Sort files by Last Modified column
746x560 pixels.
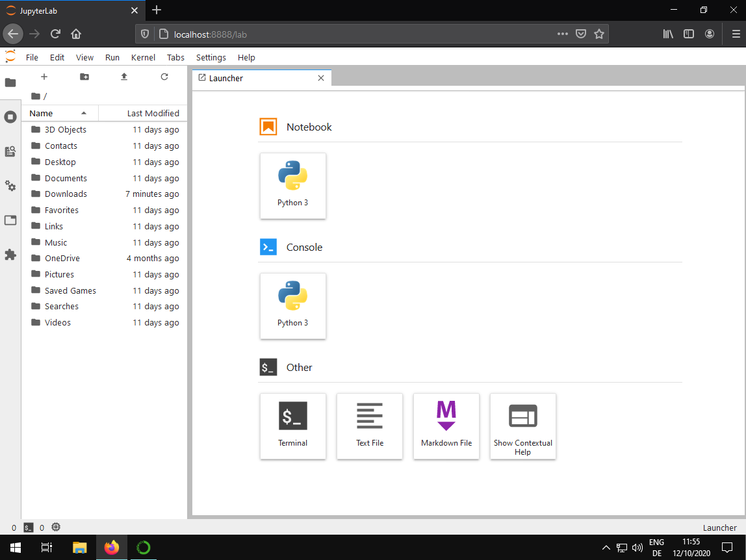(x=153, y=113)
